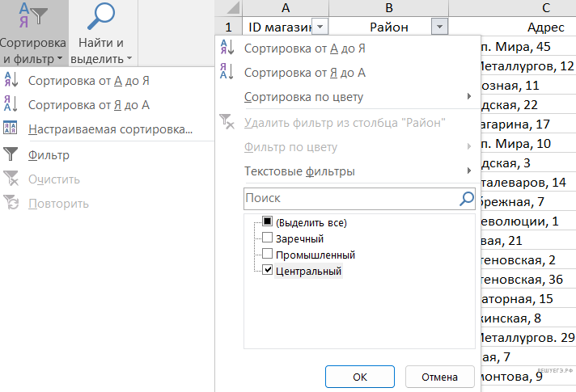Expand Сортировка по цвету submenu
This screenshot has height=392, width=576.
pos(356,97)
